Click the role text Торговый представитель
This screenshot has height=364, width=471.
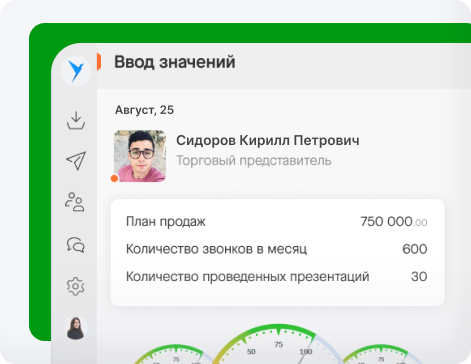pos(254,161)
